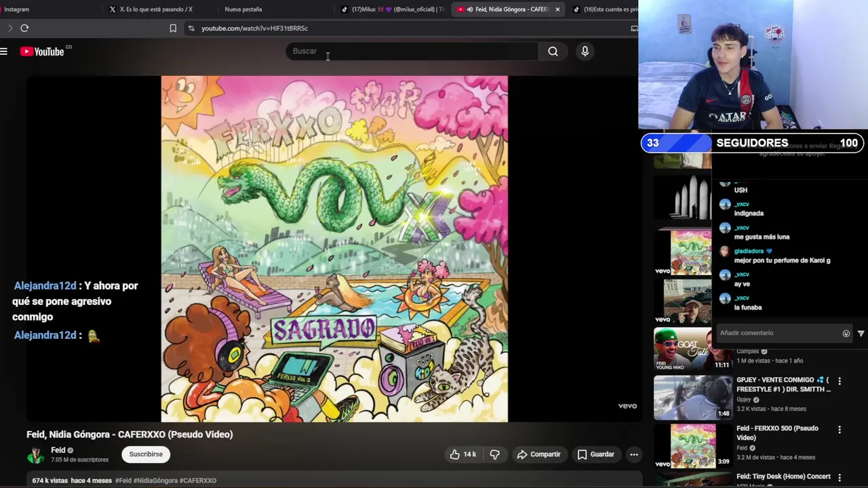Viewport: 868px width, 488px height.
Task: Click video title CAFERXXO (Pseudo Video)
Action: [x=130, y=434]
